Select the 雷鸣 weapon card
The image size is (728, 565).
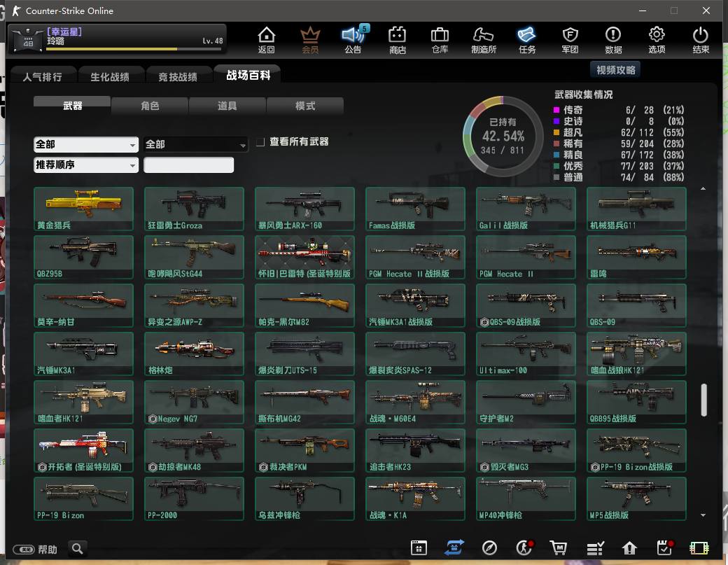636,257
